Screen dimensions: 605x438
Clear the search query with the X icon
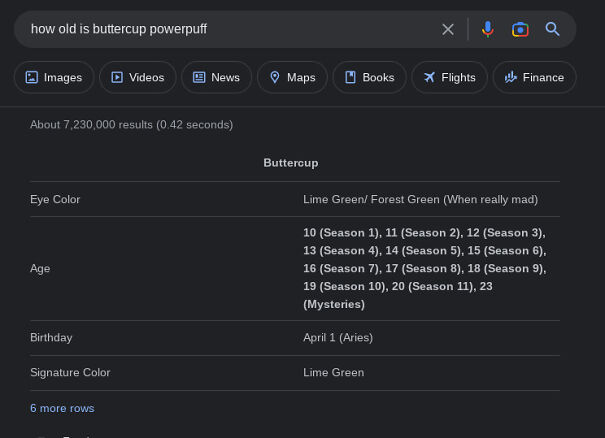[448, 29]
